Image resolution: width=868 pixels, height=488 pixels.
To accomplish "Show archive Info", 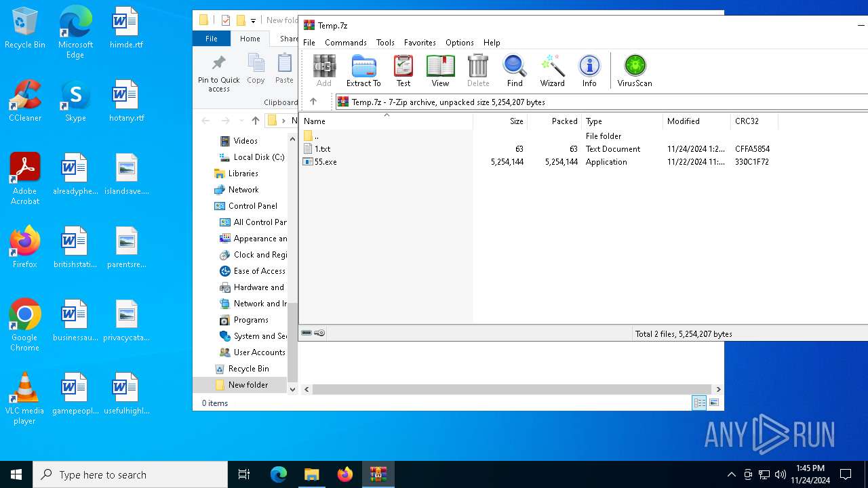I will (x=589, y=71).
